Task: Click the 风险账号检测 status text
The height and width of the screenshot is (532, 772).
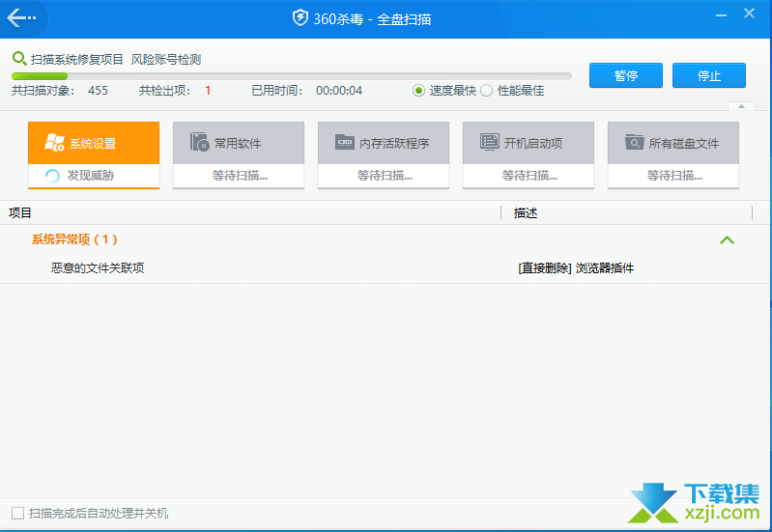Action: point(166,60)
